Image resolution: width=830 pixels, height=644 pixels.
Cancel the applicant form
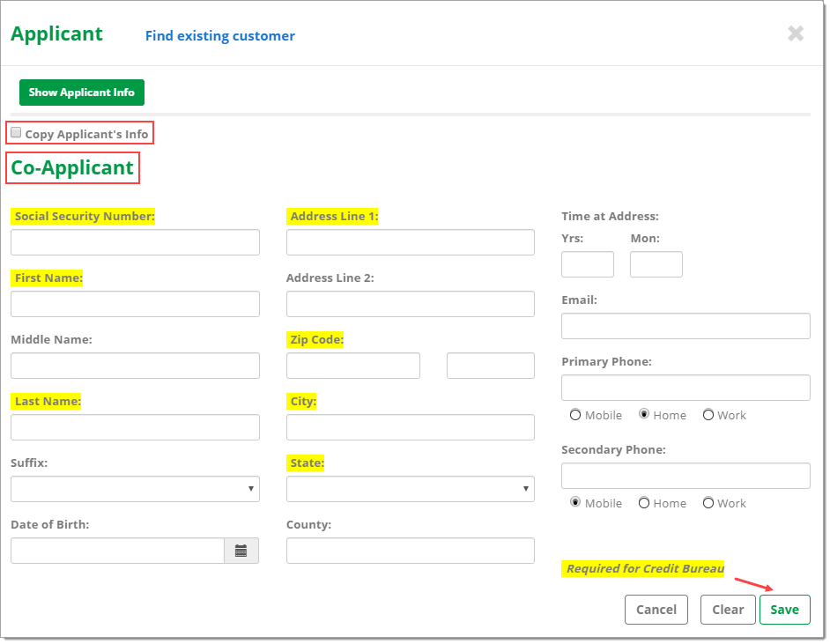coord(656,610)
